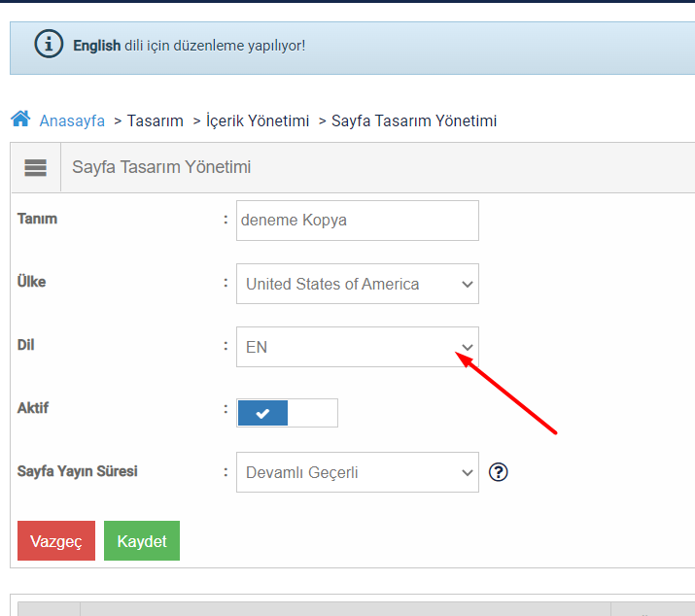Open the hamburger menu icon beside Sayfa Tasarım Yönetimi
The height and width of the screenshot is (616, 695).
point(35,168)
